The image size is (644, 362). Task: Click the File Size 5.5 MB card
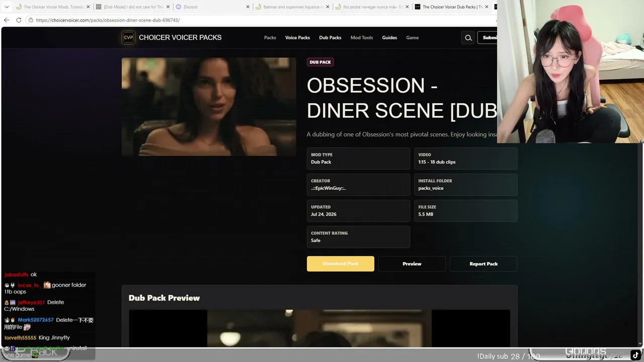click(x=465, y=211)
